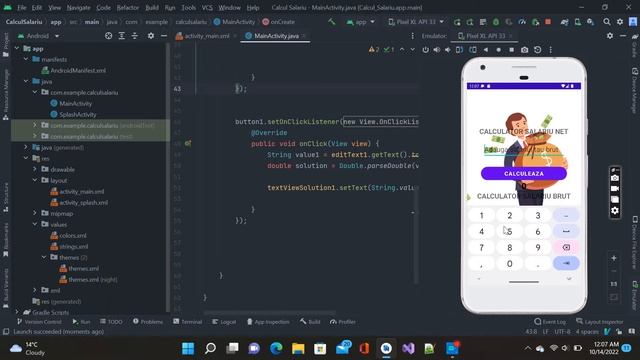Open Microsoft Edge from Windows taskbar

coord(276,348)
